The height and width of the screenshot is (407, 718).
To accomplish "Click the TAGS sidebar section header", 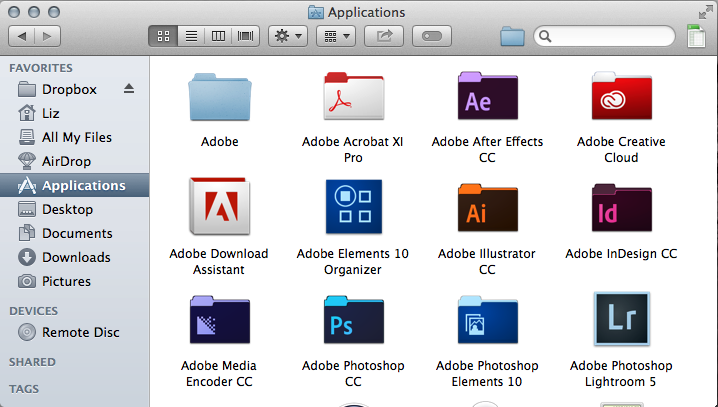I will 24,389.
